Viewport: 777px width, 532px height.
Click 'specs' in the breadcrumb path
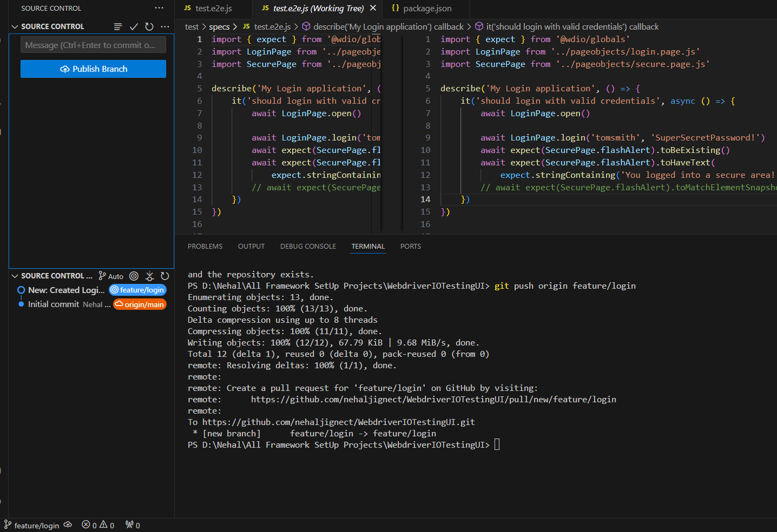pyautogui.click(x=219, y=27)
